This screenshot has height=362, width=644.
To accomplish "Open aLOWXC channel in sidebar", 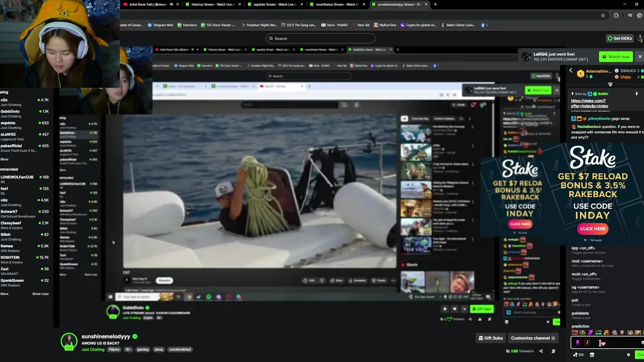I will tap(25, 137).
